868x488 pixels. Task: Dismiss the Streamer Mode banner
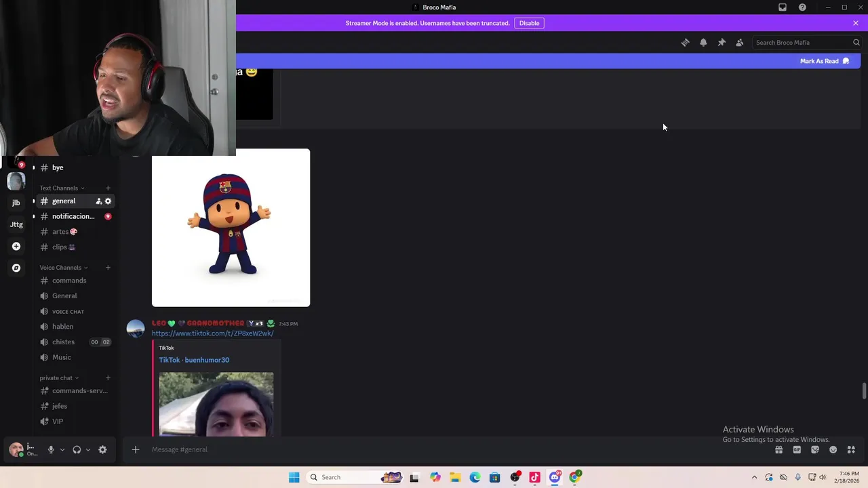pyautogui.click(x=856, y=23)
